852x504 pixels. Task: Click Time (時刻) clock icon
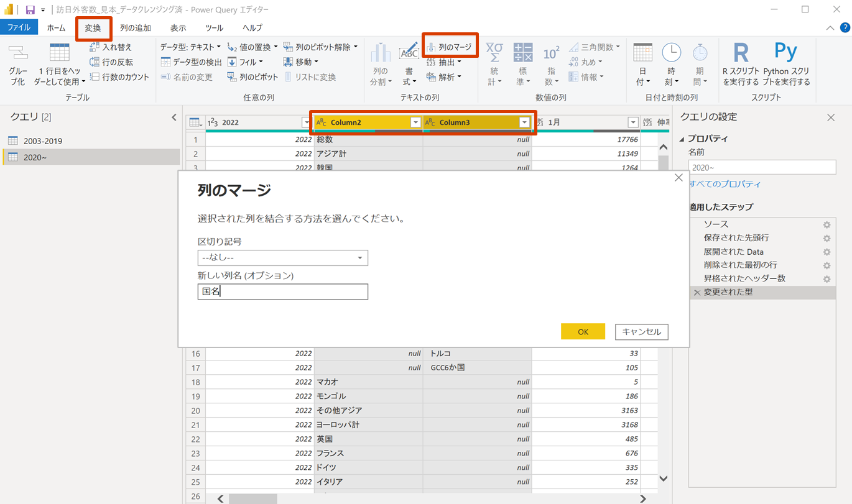coord(671,52)
